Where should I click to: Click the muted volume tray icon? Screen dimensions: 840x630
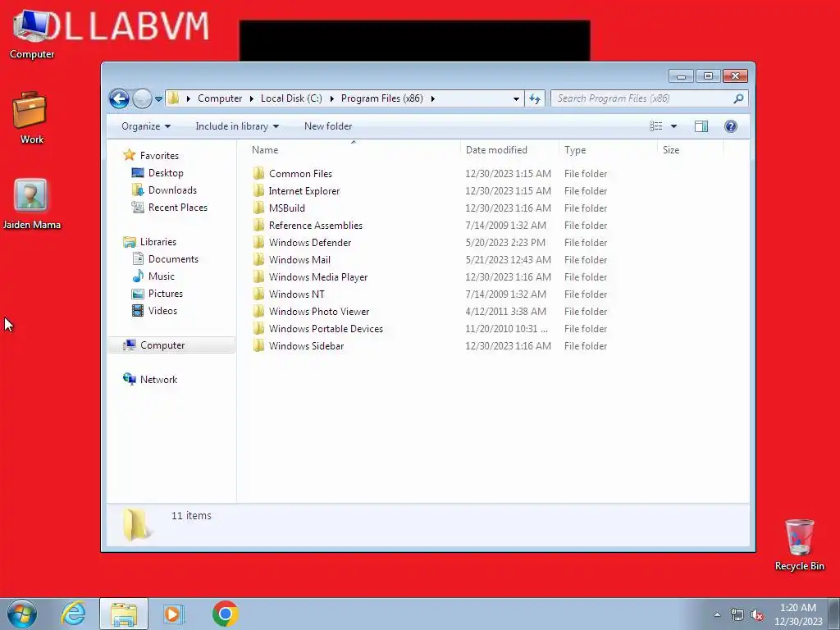pyautogui.click(x=757, y=614)
